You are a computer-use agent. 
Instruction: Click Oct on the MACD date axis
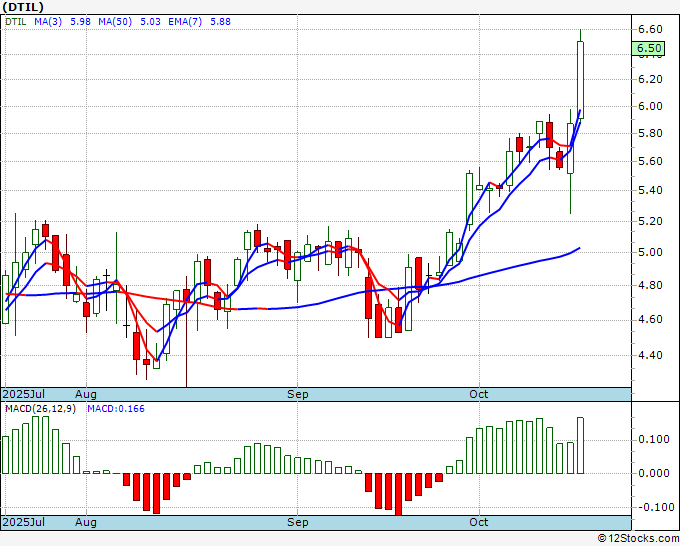click(479, 522)
